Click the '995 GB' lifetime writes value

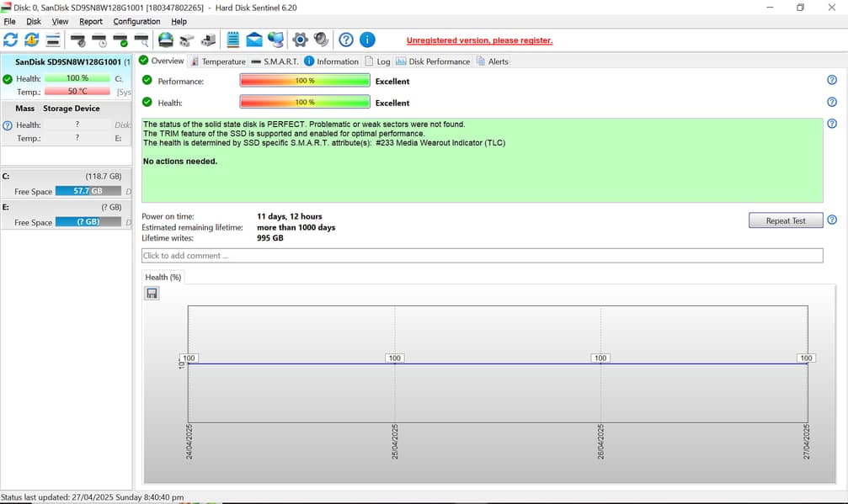269,237
